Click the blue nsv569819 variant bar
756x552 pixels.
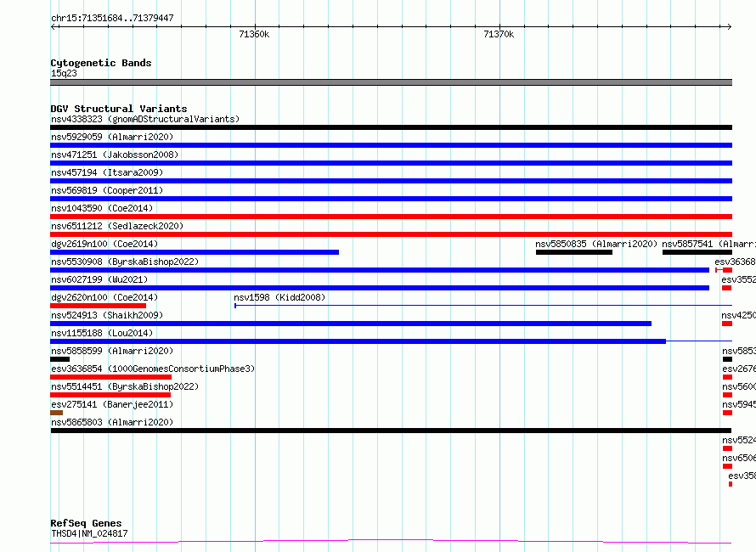(391, 199)
